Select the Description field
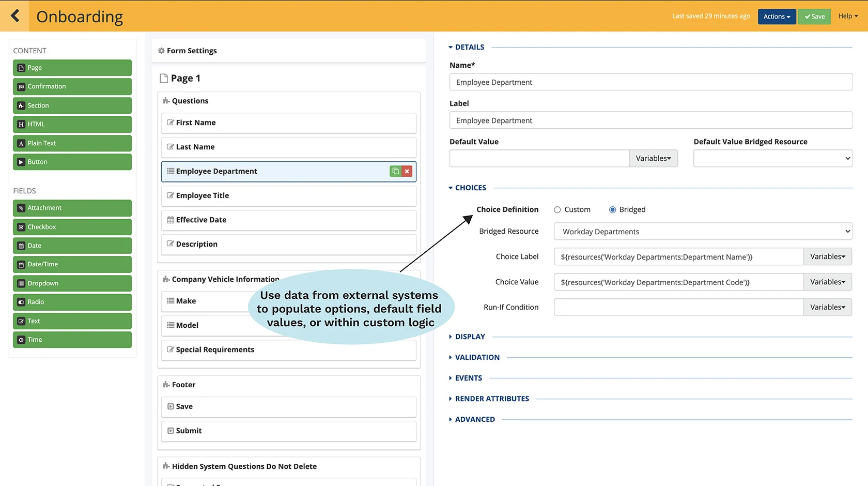The image size is (868, 486). click(289, 245)
